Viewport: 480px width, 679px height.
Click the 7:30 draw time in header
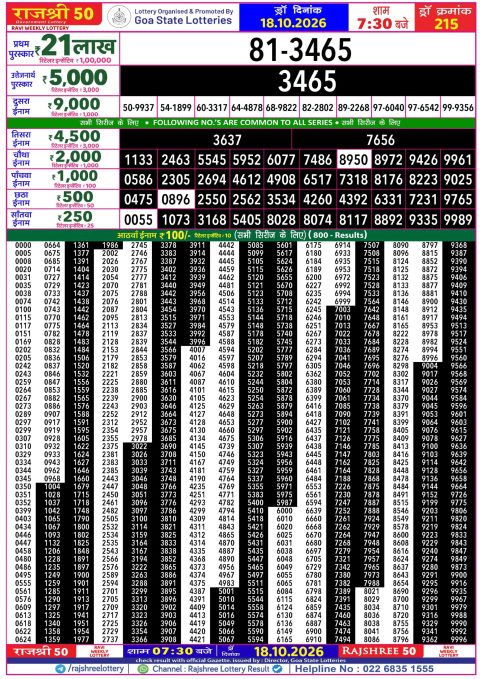[374, 23]
